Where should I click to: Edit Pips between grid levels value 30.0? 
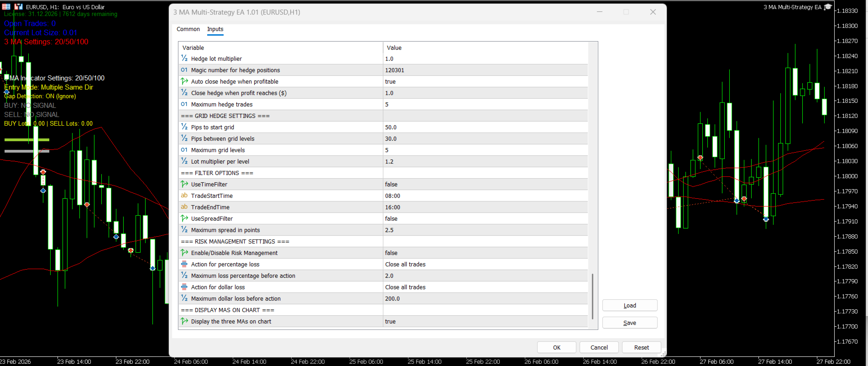[486, 138]
